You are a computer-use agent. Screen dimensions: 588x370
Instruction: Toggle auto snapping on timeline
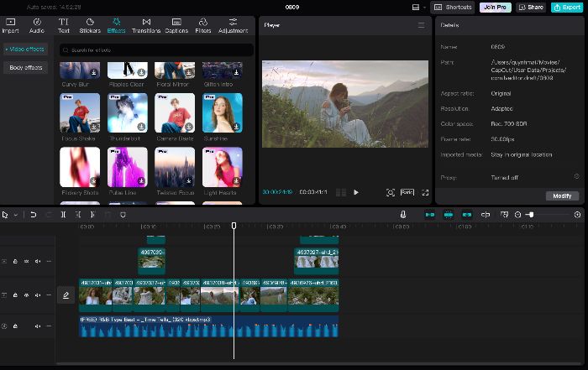click(448, 215)
